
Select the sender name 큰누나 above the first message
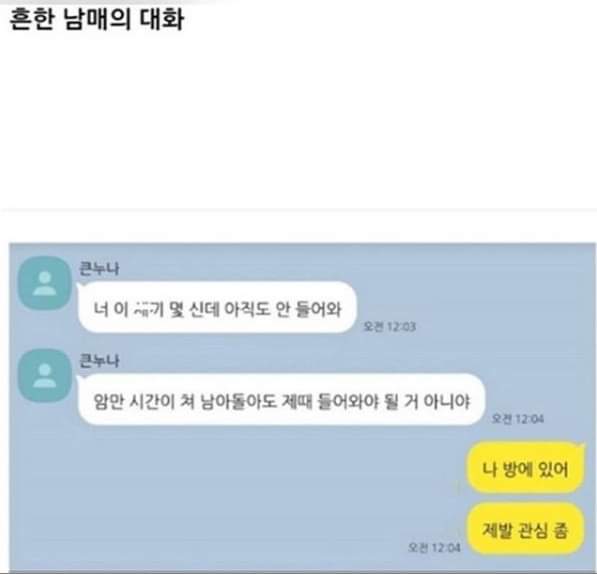coord(99,268)
